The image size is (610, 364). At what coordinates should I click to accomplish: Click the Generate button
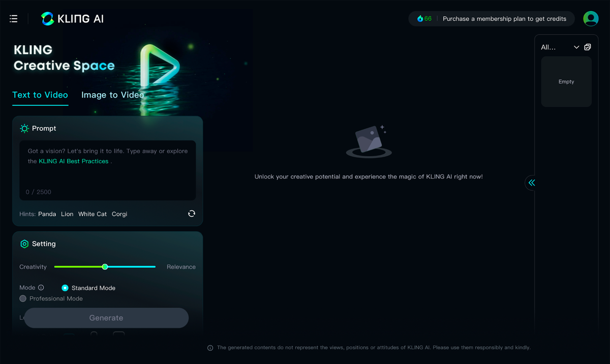[x=106, y=318]
